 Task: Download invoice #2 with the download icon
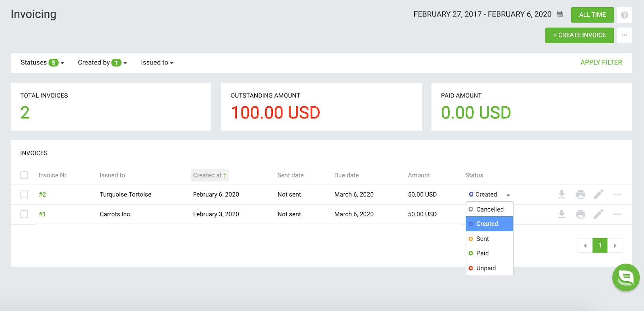[x=562, y=195]
